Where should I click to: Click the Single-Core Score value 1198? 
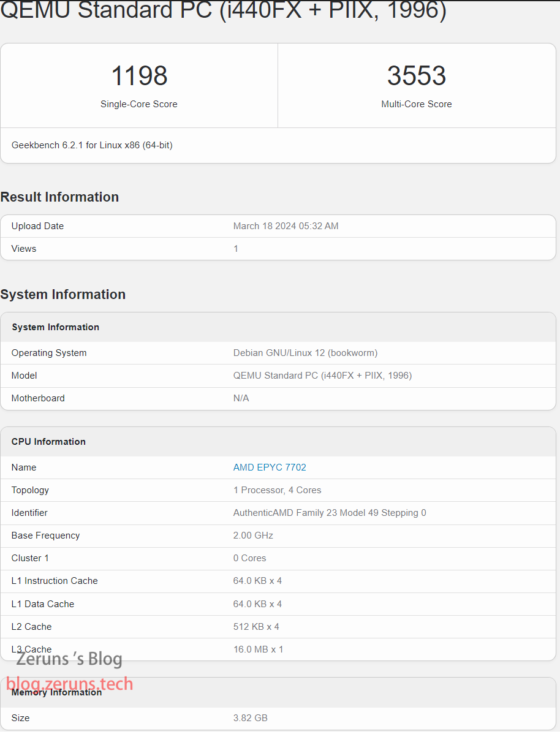(139, 76)
